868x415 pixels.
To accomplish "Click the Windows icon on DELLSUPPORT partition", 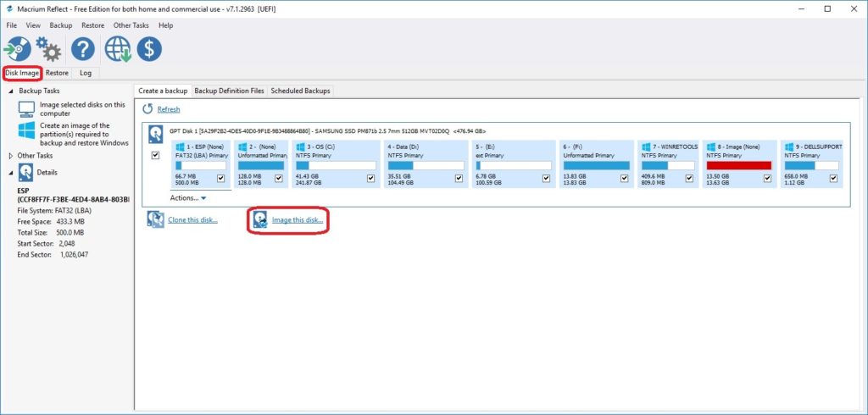I will 789,147.
